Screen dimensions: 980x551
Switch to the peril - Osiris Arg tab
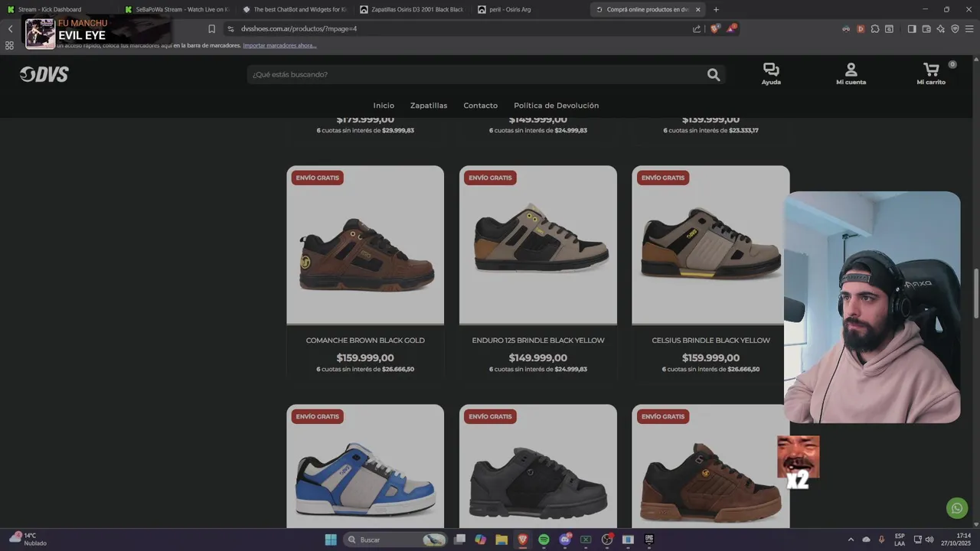point(530,9)
